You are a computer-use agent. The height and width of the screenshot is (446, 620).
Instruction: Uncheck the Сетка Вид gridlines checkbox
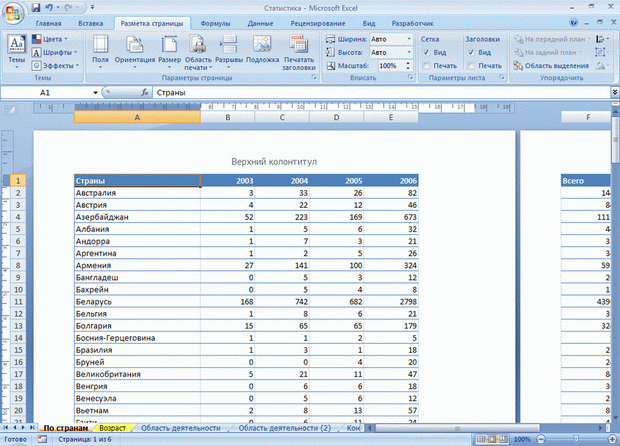pyautogui.click(x=426, y=52)
